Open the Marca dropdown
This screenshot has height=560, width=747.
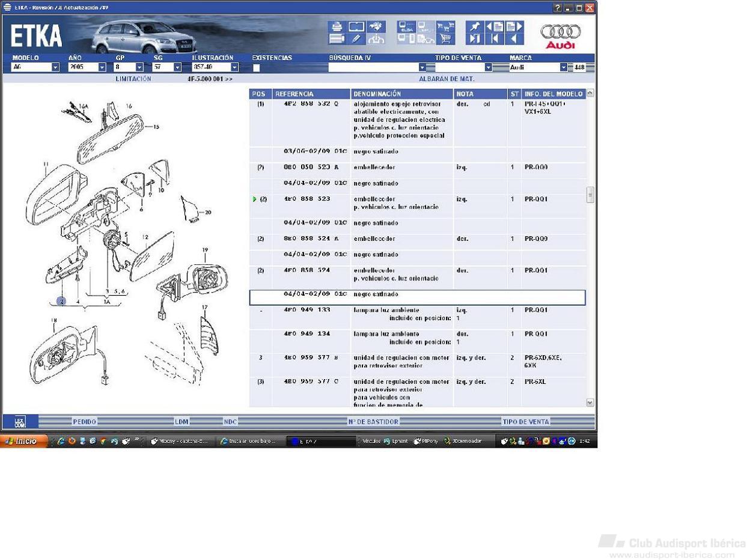point(563,67)
